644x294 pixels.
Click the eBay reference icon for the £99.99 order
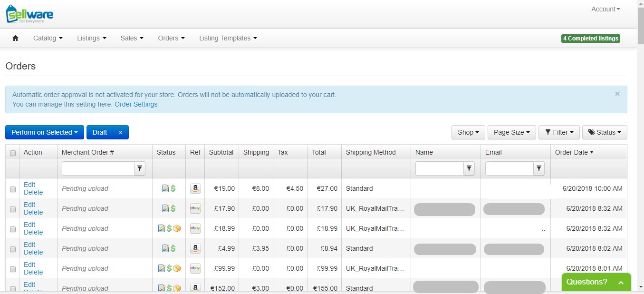coord(195,268)
